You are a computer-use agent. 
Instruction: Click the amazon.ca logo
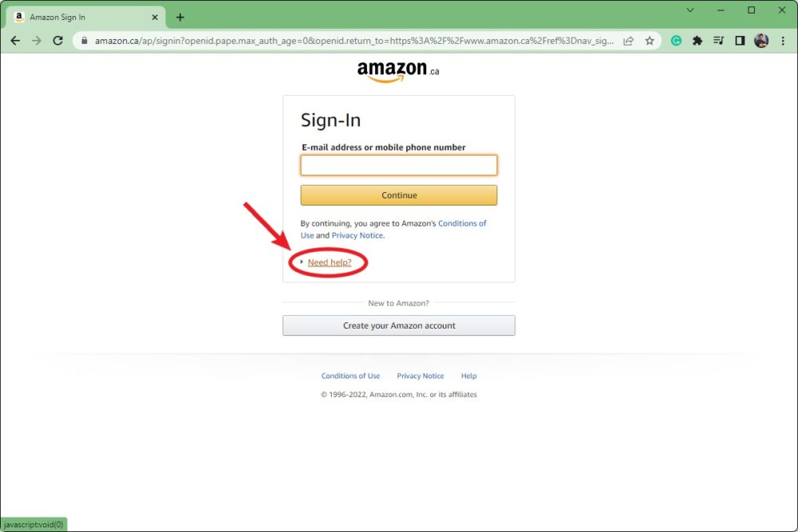pos(398,71)
